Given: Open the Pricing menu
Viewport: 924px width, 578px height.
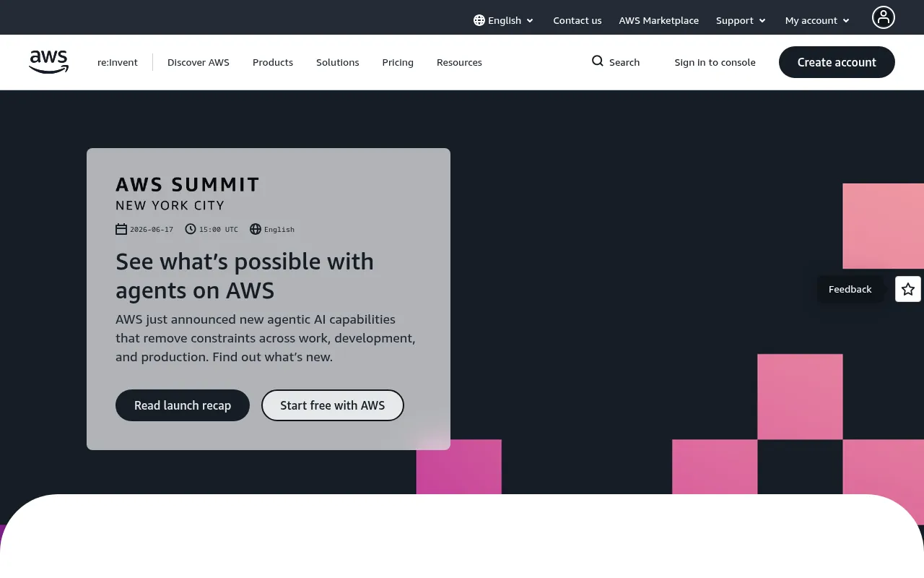Looking at the screenshot, I should pyautogui.click(x=398, y=62).
